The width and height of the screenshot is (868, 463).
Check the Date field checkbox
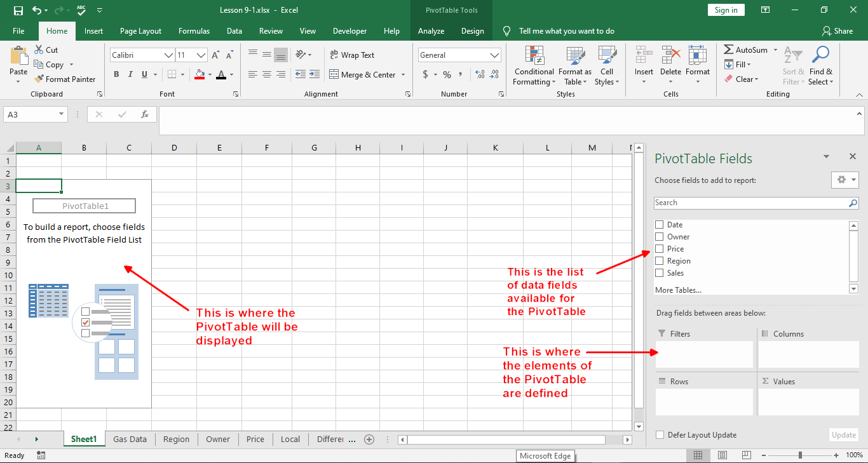[x=660, y=225]
